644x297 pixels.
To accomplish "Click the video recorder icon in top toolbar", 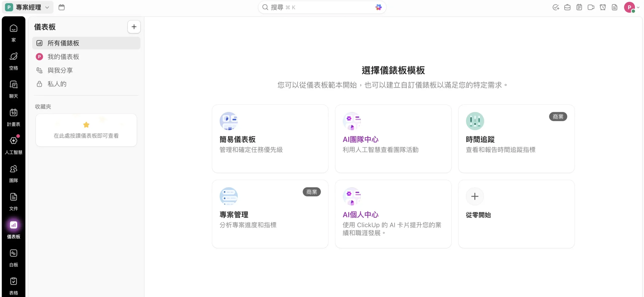I will [591, 7].
